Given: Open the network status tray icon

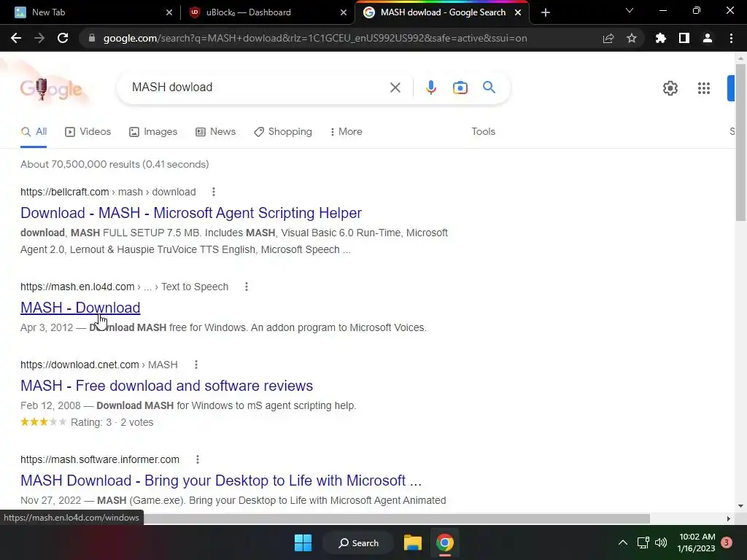Looking at the screenshot, I should click(x=643, y=542).
